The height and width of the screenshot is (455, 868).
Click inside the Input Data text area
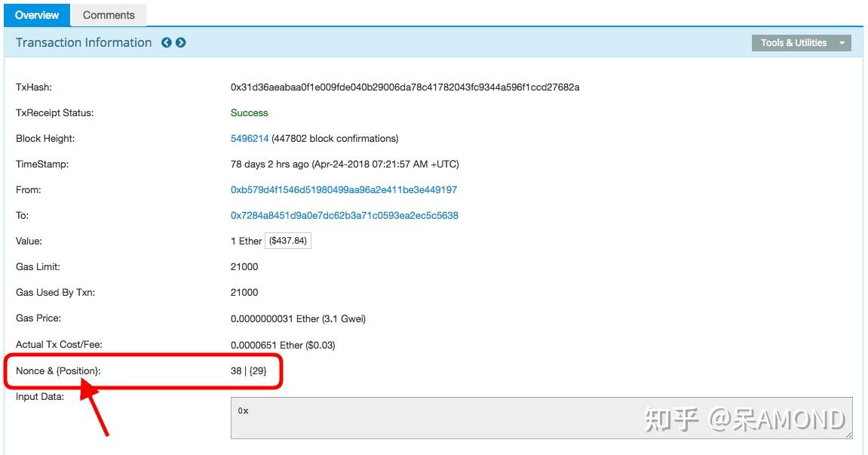541,418
